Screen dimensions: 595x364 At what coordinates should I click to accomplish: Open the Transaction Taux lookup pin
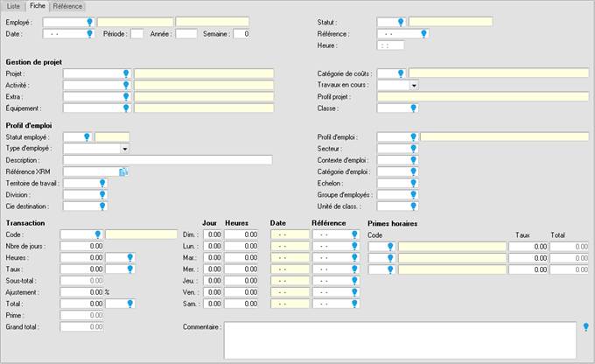coord(130,269)
